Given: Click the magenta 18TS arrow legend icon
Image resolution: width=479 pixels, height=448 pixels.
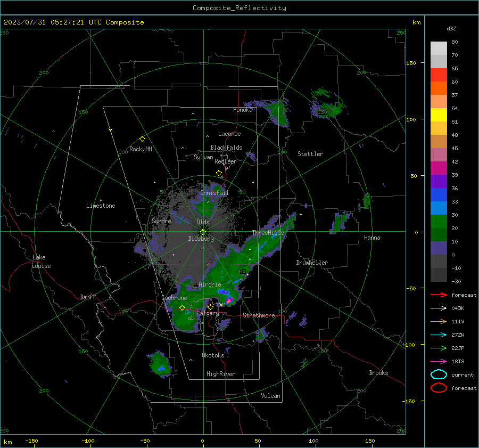Looking at the screenshot, I should [x=439, y=362].
